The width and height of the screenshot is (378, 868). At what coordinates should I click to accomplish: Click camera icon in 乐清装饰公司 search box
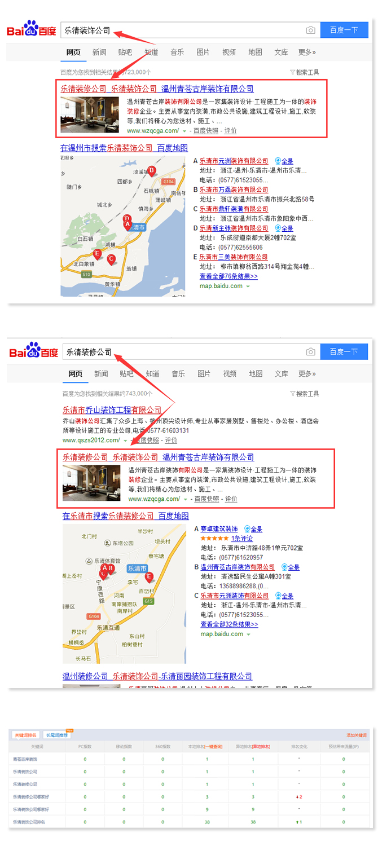tap(310, 30)
